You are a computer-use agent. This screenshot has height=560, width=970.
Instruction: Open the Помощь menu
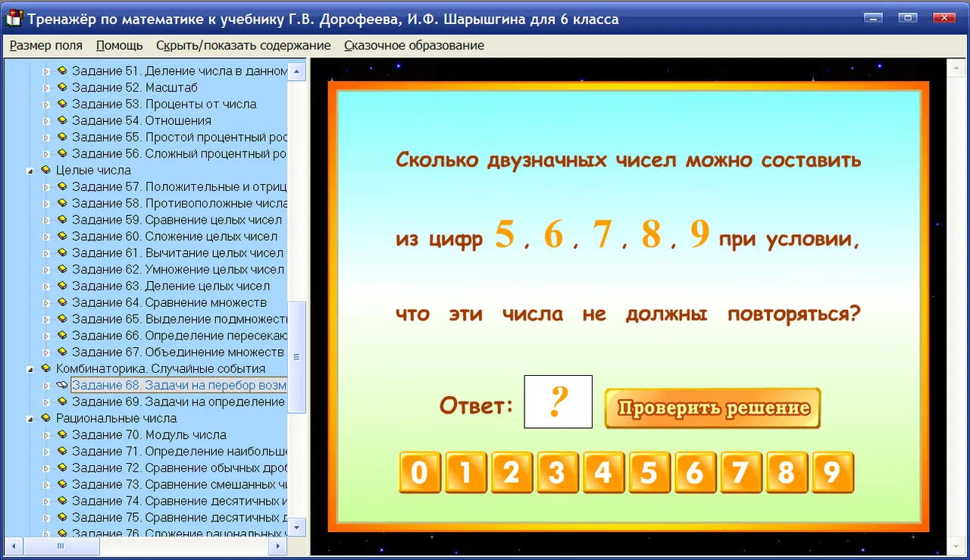(120, 45)
